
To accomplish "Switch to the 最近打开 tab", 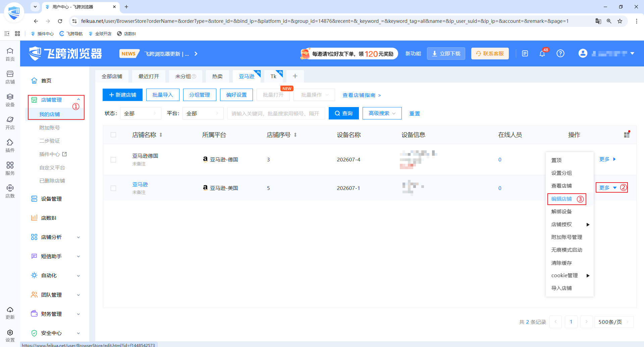I will tap(149, 77).
